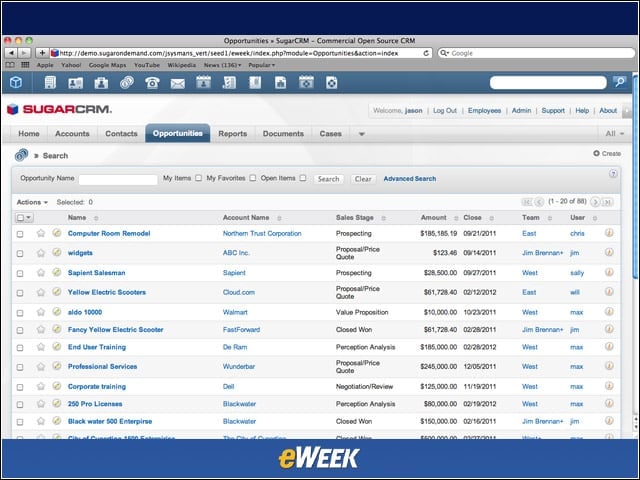Click the Opportunity Name input field
This screenshot has height=480, width=640.
(x=118, y=179)
